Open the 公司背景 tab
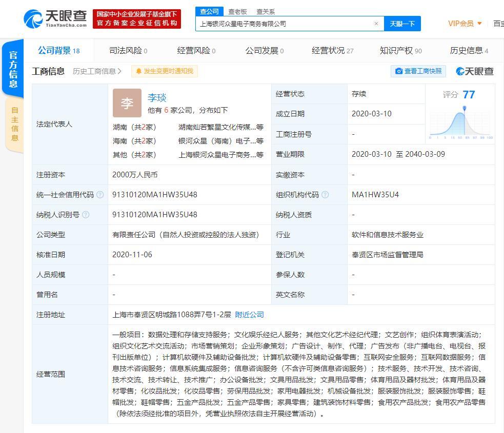The height and width of the screenshot is (433, 504). (59, 50)
